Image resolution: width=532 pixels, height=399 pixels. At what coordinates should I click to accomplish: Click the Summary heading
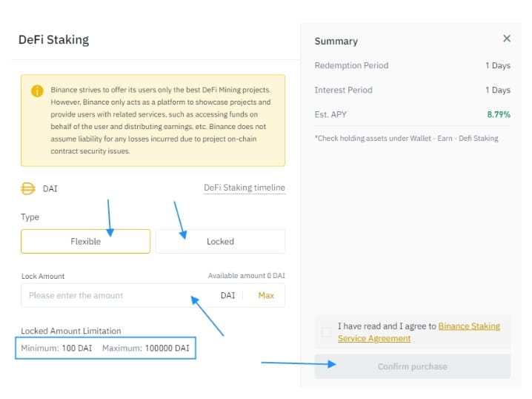(x=336, y=42)
